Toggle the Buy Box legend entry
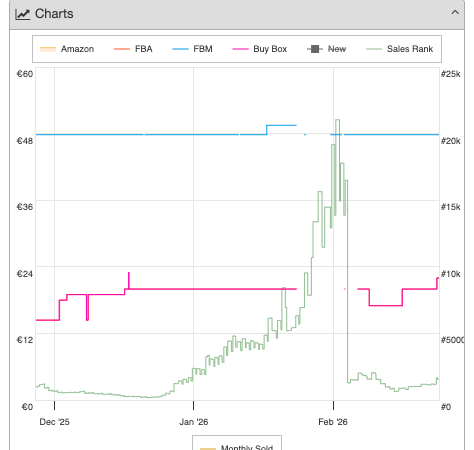The width and height of the screenshot is (474, 450). (260, 49)
